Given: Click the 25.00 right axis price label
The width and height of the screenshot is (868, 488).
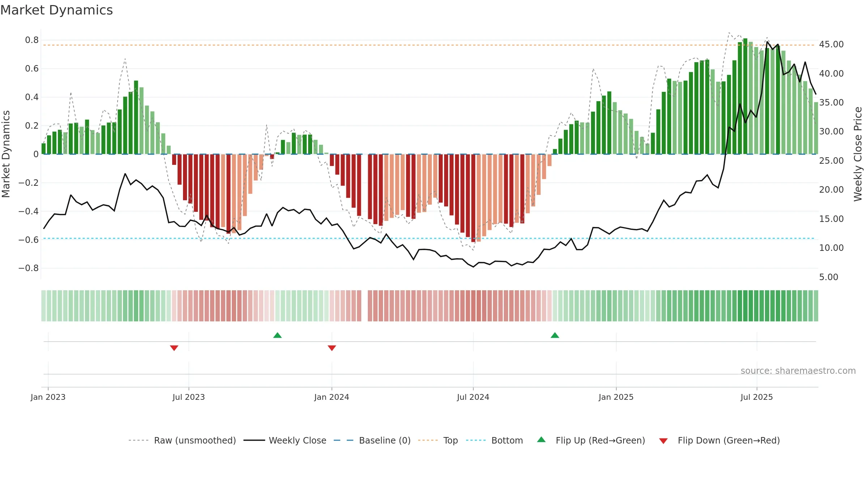Looking at the screenshot, I should pyautogui.click(x=831, y=161).
